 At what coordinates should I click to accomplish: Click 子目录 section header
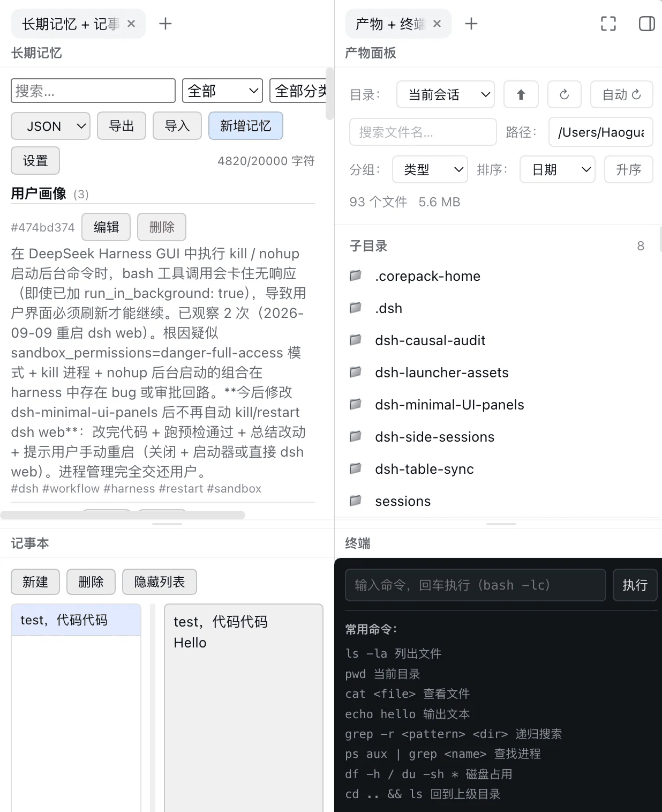pyautogui.click(x=368, y=246)
